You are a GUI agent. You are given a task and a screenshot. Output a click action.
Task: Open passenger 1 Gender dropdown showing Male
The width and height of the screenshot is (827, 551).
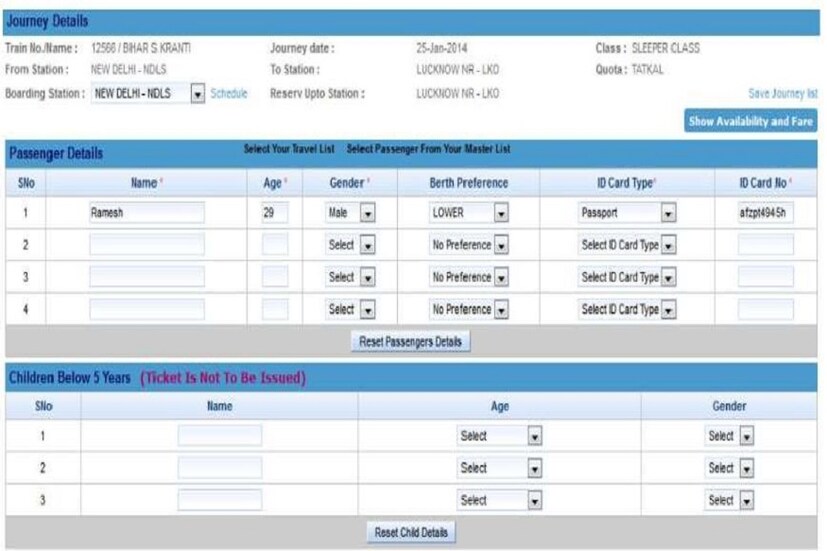coord(350,213)
